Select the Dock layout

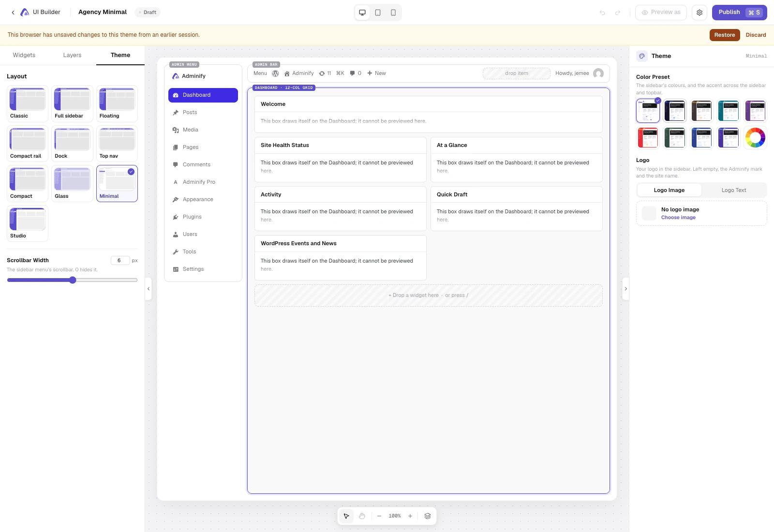(x=72, y=144)
